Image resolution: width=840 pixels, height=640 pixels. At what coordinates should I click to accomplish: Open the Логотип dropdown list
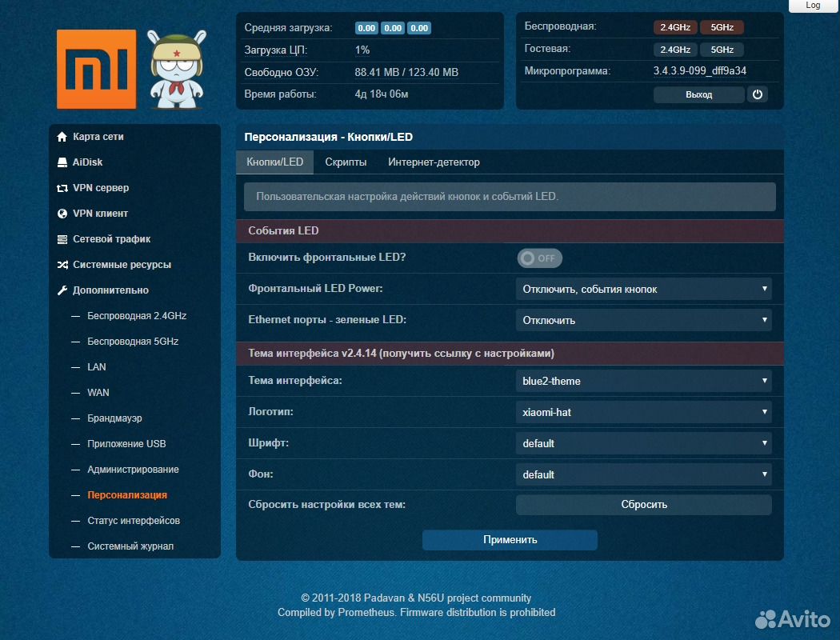643,413
